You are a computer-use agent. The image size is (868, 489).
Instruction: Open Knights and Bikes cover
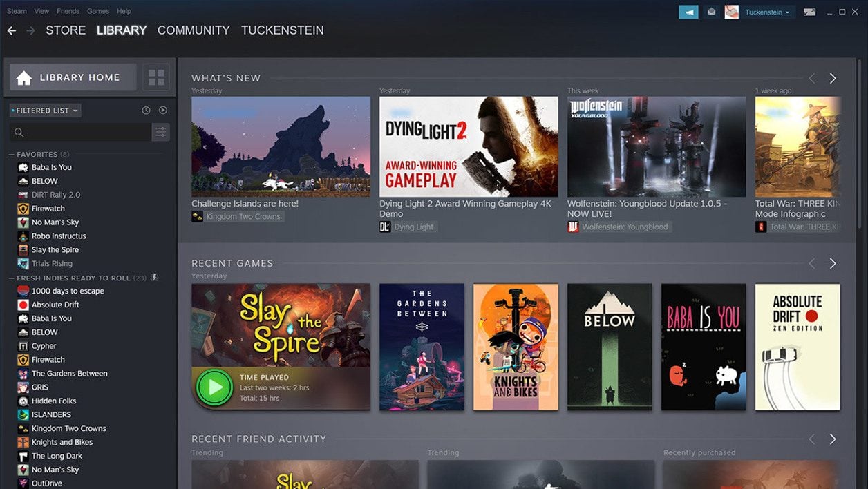(x=516, y=347)
